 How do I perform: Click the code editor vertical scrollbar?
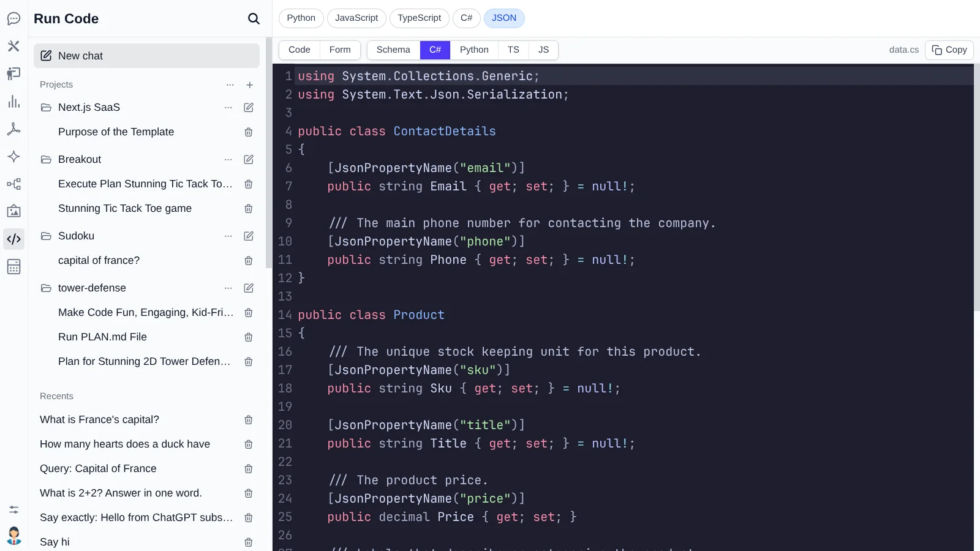coord(977,187)
